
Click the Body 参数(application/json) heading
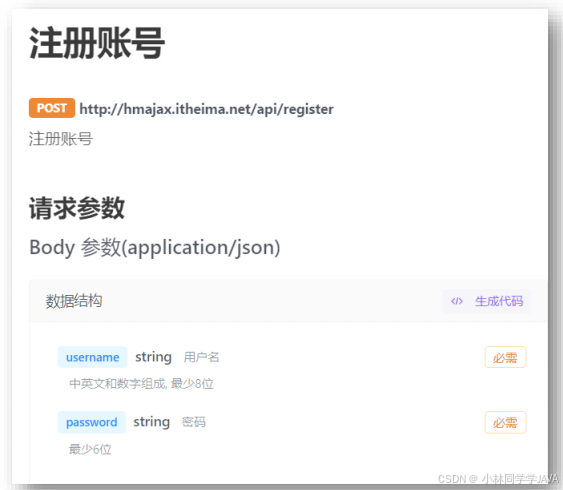155,248
